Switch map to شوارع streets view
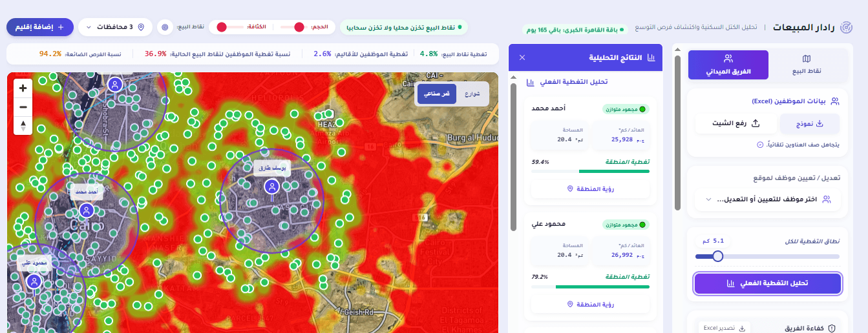The width and height of the screenshot is (868, 333). click(472, 94)
